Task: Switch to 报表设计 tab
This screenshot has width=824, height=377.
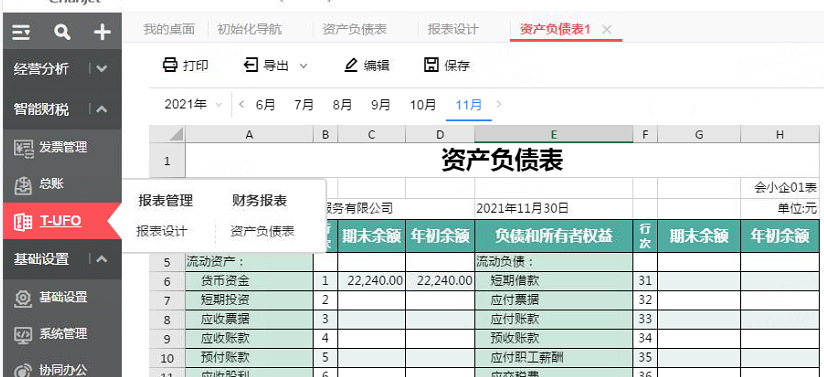Action: point(453,29)
